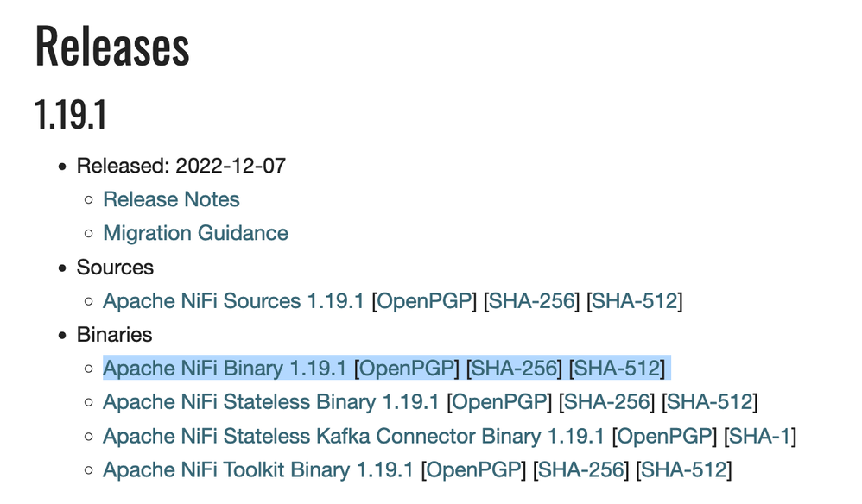Open OpenPGP signature for NiFi Sources
862x504 pixels.
click(x=424, y=301)
